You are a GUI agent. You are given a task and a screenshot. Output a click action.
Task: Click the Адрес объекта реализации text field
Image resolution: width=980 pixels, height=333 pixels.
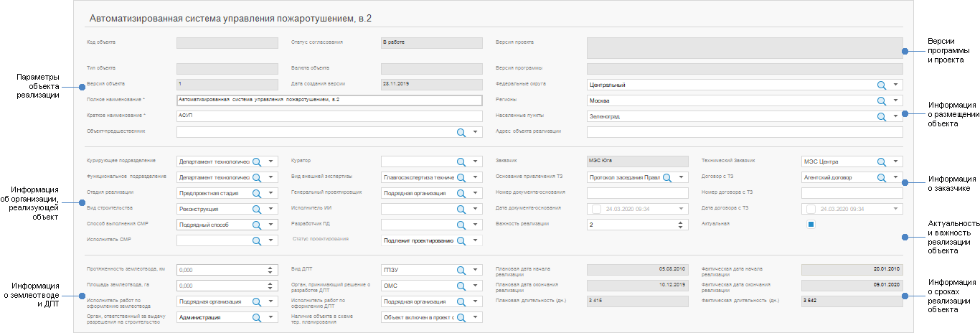click(744, 132)
